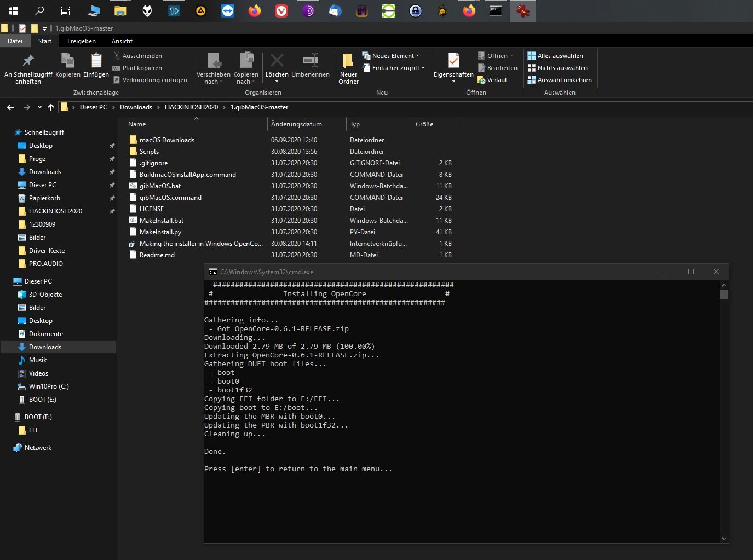Click the Kopieren icon in the ribbon
This screenshot has height=560, width=753.
[x=67, y=61]
